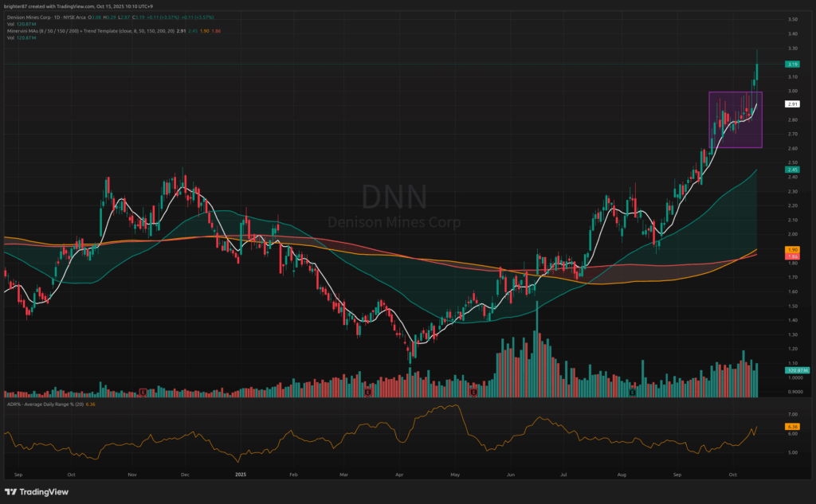
Task: Select the orange 6.36 ADR value label
Action: [x=792, y=426]
